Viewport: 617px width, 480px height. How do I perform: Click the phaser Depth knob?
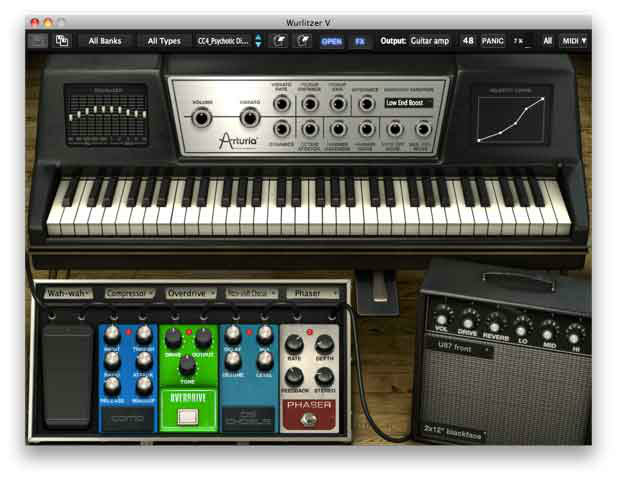pos(324,344)
